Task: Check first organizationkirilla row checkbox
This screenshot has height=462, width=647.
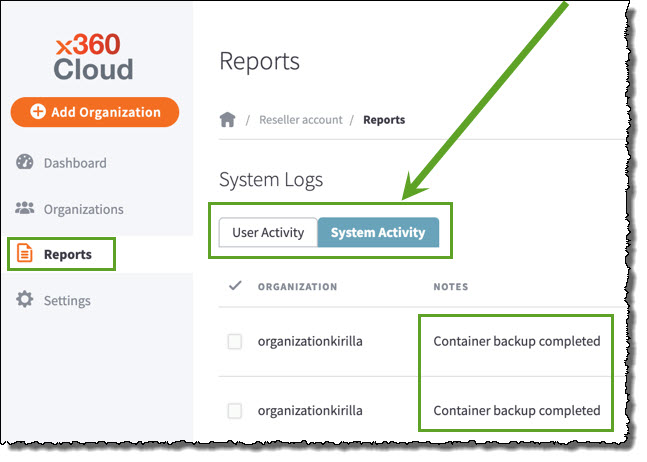Action: 235,341
